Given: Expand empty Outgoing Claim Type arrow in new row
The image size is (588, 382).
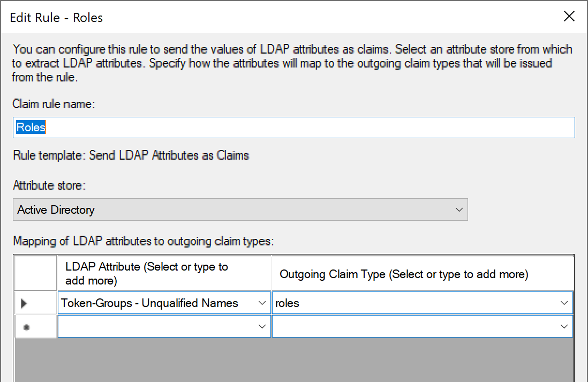Looking at the screenshot, I should pos(564,326).
